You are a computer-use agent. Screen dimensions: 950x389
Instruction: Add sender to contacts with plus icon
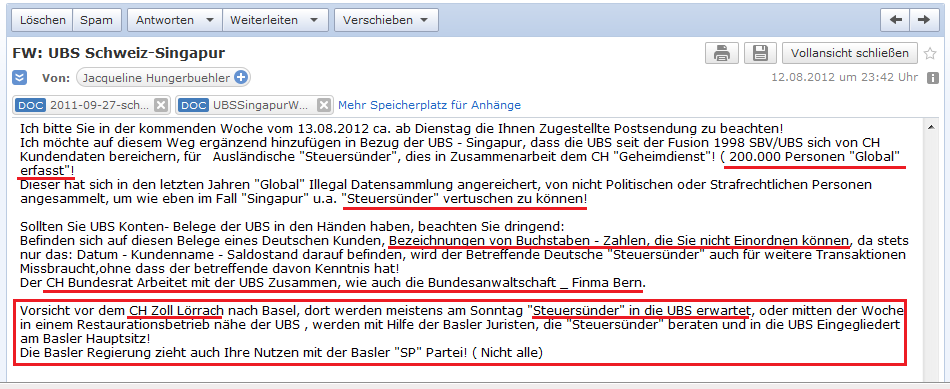[241, 78]
